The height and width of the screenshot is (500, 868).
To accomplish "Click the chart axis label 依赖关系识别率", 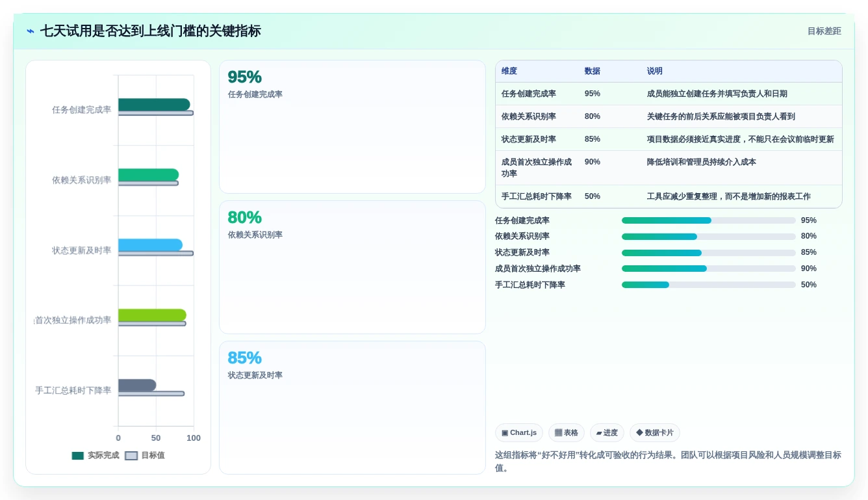I will [x=82, y=180].
